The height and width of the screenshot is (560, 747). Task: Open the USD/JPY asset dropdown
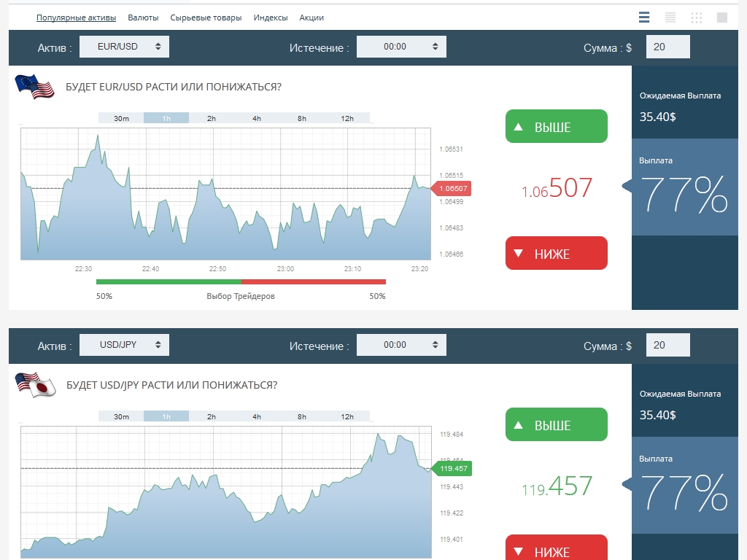pyautogui.click(x=124, y=345)
